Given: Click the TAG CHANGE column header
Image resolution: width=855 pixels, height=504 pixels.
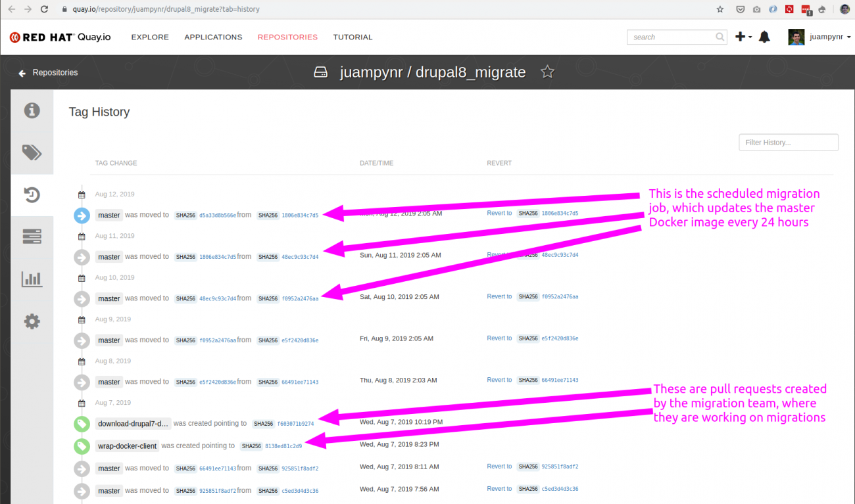Looking at the screenshot, I should (x=116, y=163).
